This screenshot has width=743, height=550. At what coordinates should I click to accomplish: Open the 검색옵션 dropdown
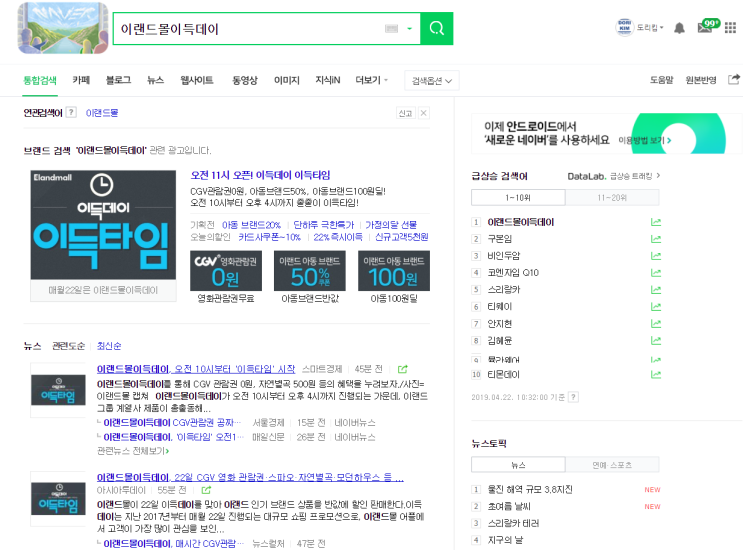point(432,81)
